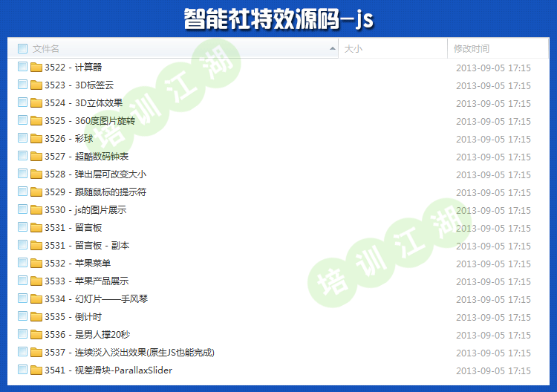Image resolution: width=557 pixels, height=392 pixels.
Task: Check the box for 3529 - 跟随鼠标的提示符
Action: click(22, 192)
